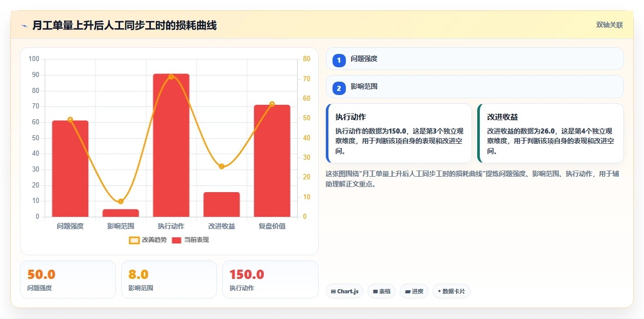Select the 问题强度 list row

tap(475, 59)
